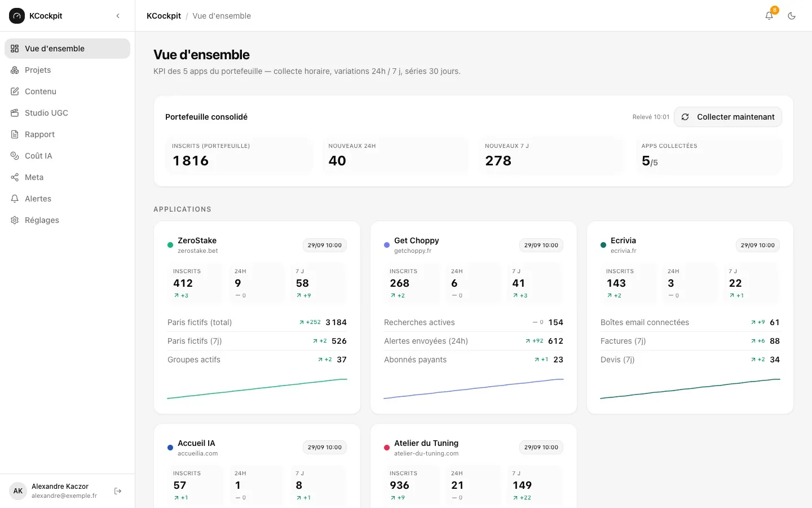This screenshot has height=508, width=812.
Task: Click the Atelier du Tuning red dot
Action: click(x=387, y=448)
